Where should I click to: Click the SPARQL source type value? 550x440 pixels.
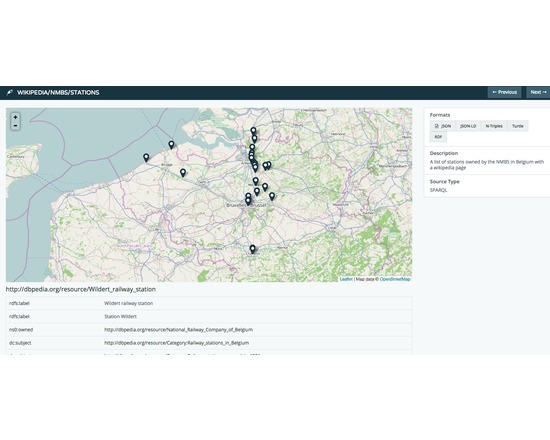click(x=438, y=190)
